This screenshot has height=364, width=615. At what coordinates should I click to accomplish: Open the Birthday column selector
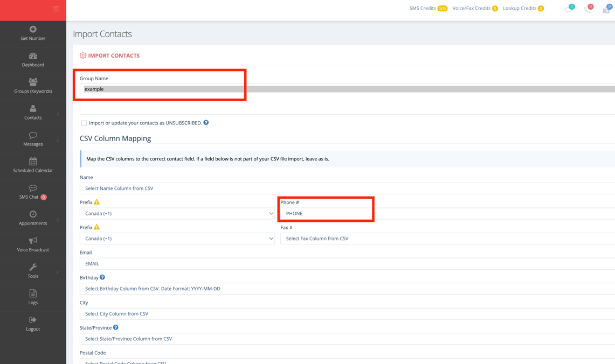click(347, 289)
